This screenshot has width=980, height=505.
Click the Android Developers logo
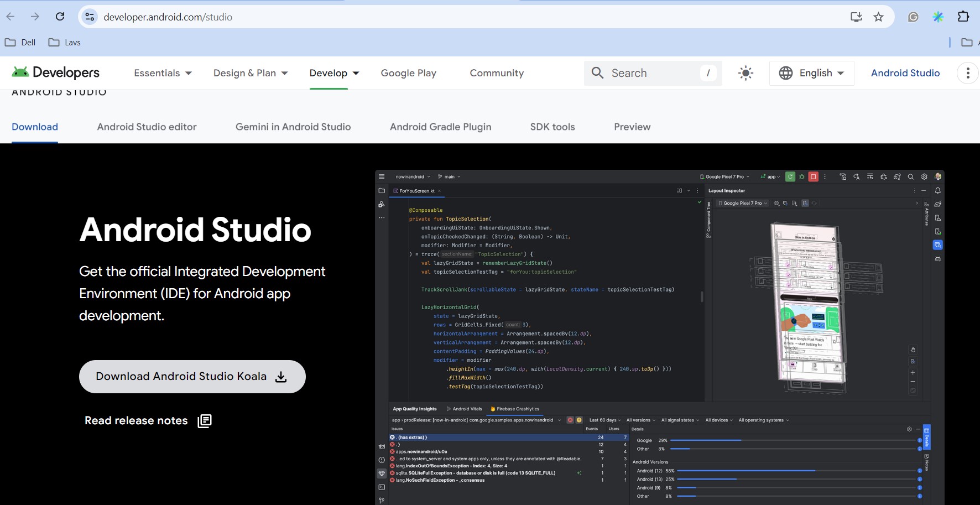(55, 72)
